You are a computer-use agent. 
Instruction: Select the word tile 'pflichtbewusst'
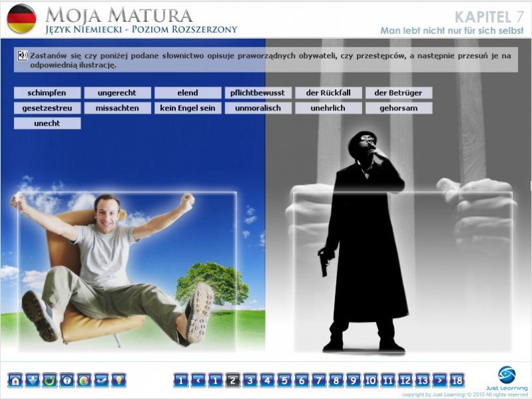[258, 93]
